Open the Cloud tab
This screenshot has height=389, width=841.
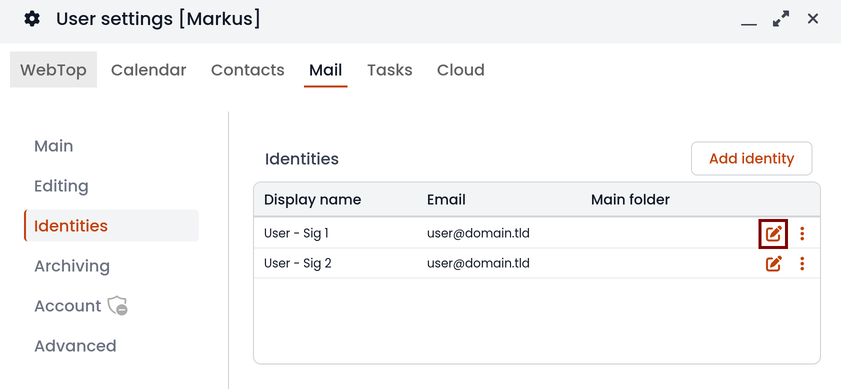click(x=461, y=70)
